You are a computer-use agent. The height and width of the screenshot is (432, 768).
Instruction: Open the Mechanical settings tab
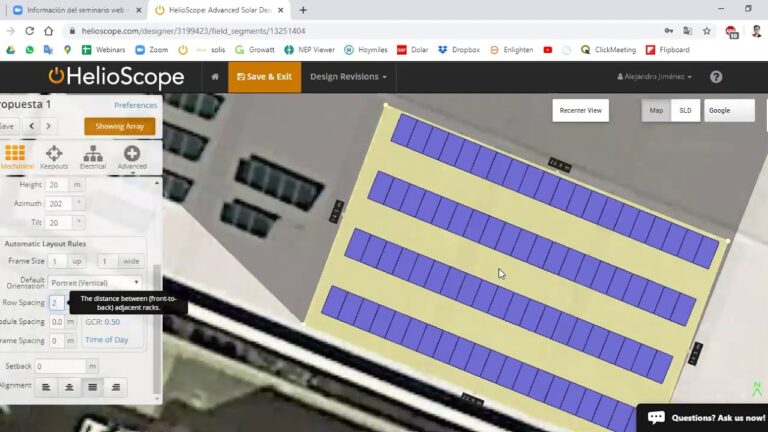(15, 156)
